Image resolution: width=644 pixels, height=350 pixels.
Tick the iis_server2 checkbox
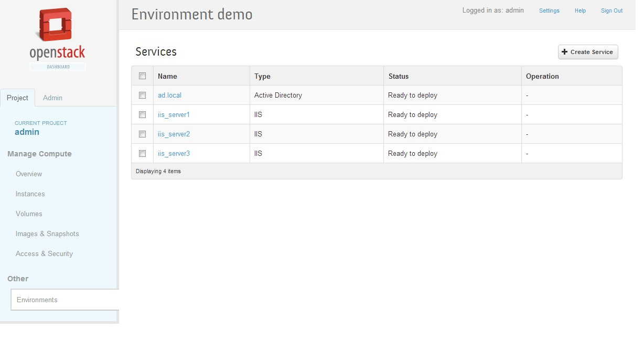(x=142, y=134)
